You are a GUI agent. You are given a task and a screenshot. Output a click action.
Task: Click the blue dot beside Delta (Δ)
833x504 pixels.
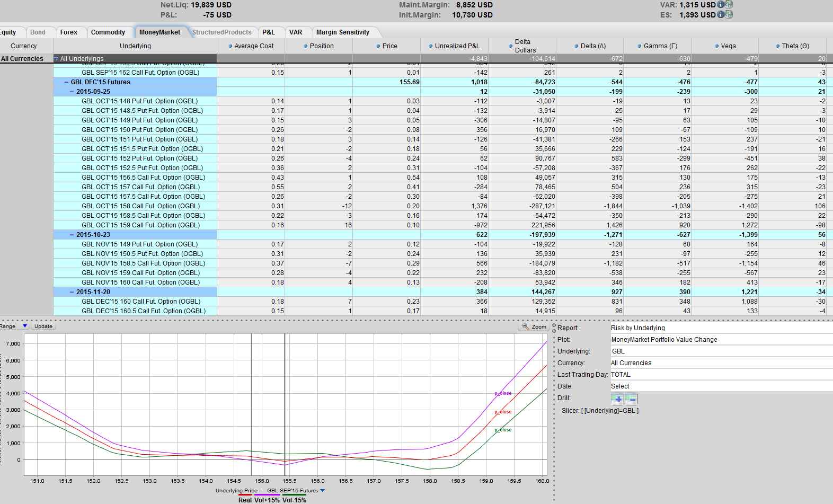[x=576, y=46]
